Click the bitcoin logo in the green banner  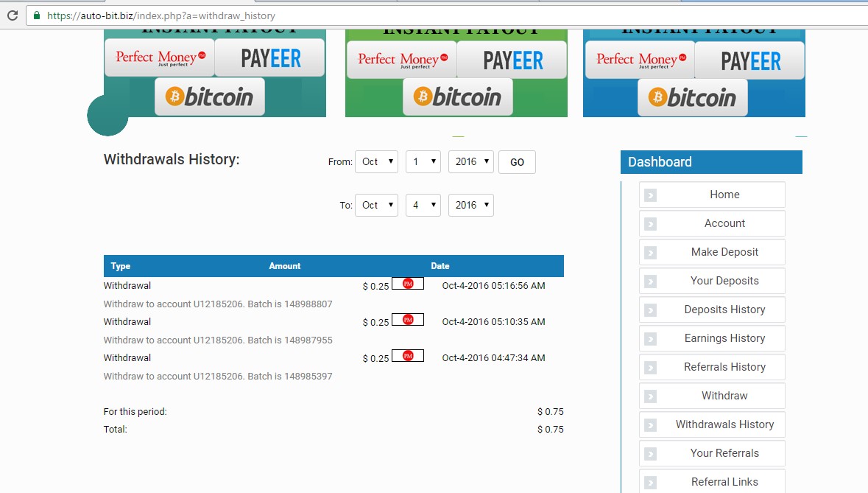click(x=457, y=97)
